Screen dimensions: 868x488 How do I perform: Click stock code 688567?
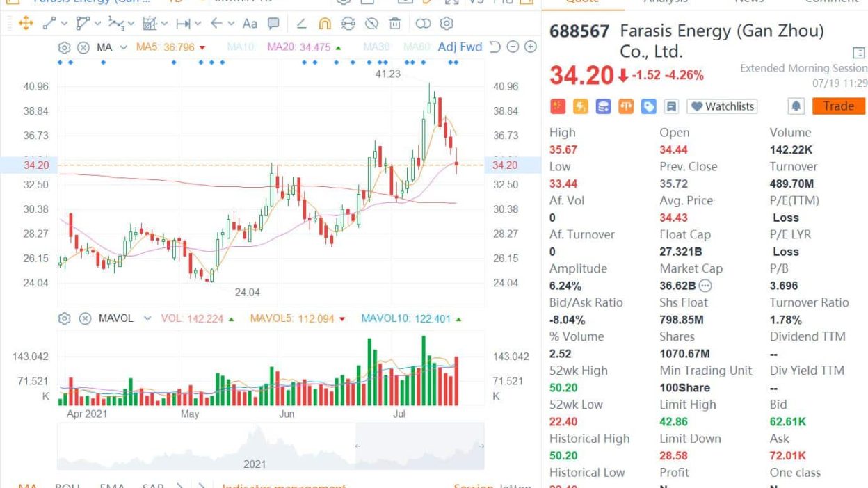coord(579,31)
